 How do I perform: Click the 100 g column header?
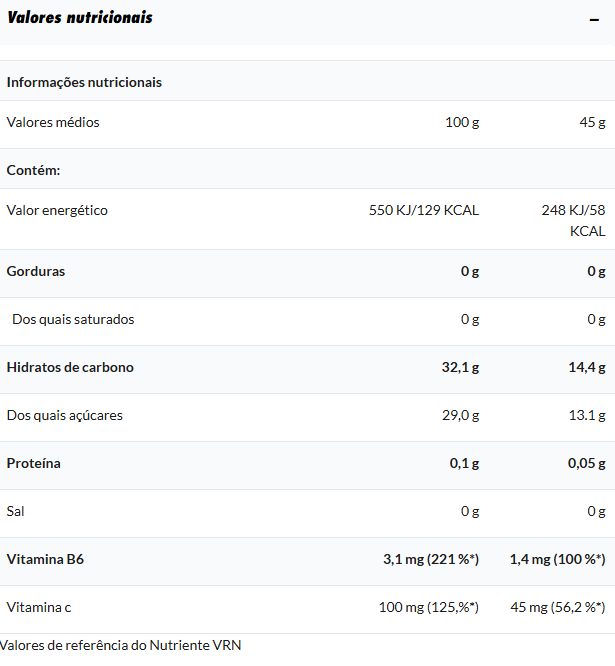(x=462, y=122)
